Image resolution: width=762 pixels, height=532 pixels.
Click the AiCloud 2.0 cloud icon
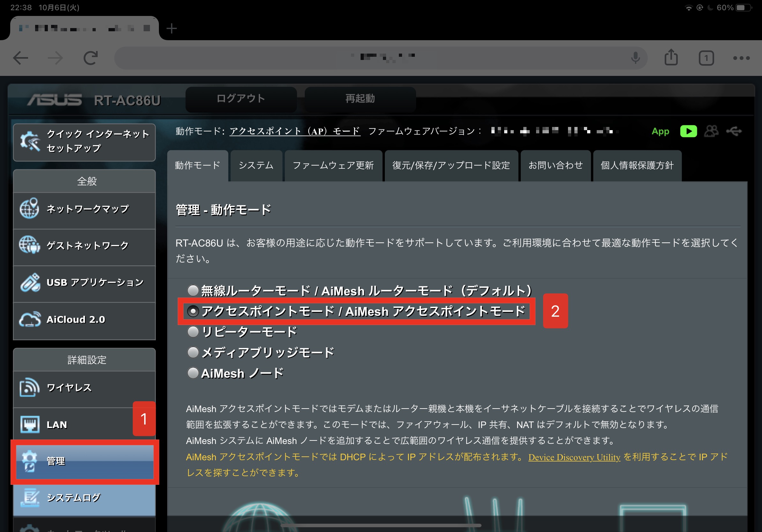(30, 319)
